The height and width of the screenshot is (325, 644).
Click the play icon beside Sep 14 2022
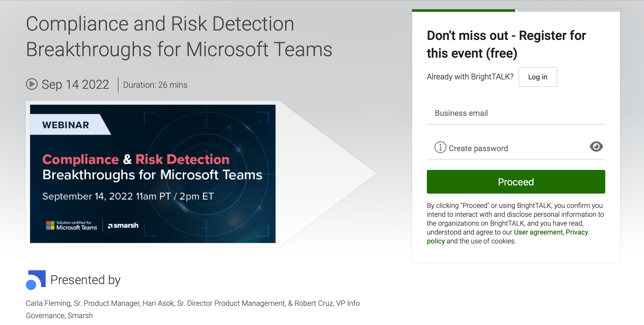(x=32, y=84)
